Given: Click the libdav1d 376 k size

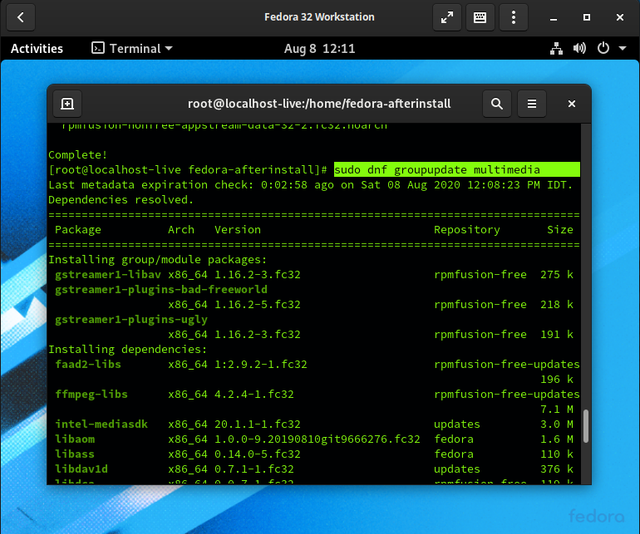Looking at the screenshot, I should pos(557,469).
